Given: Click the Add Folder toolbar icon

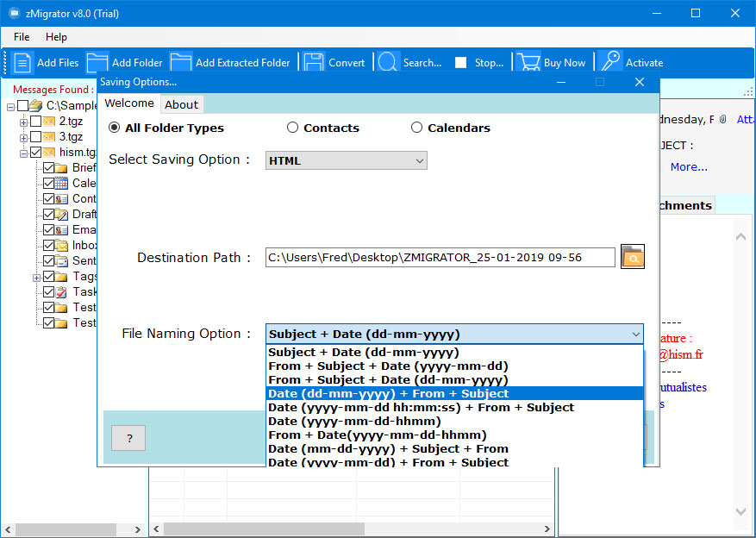Looking at the screenshot, I should pos(97,63).
